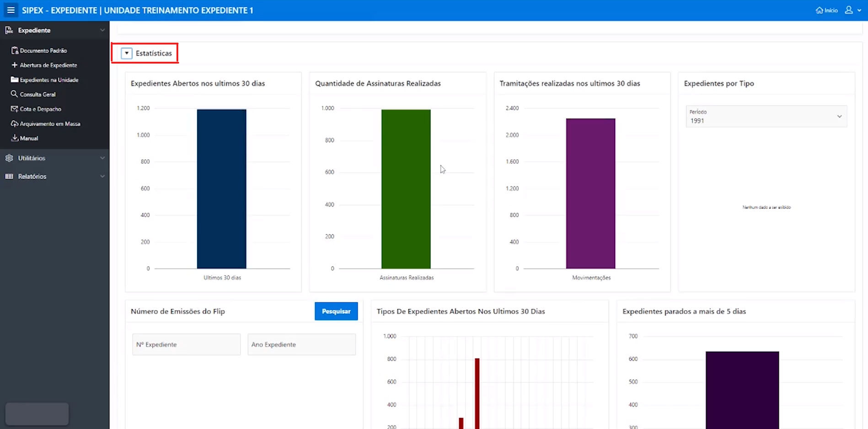Open the user profile icon menu
Screen dimensions: 868x429
[849, 10]
